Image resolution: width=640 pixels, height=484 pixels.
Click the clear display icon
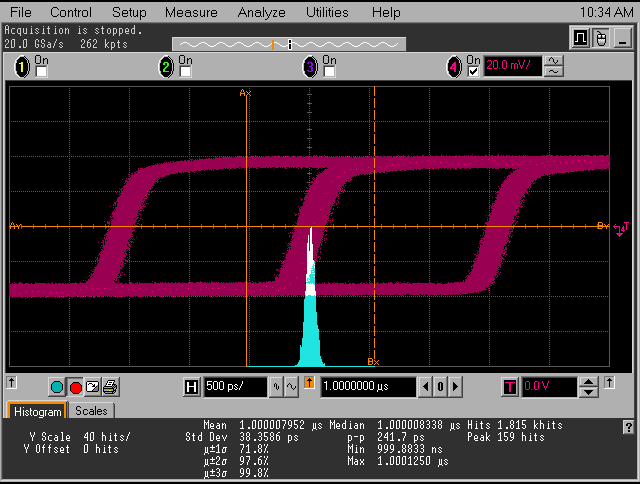tap(93, 387)
